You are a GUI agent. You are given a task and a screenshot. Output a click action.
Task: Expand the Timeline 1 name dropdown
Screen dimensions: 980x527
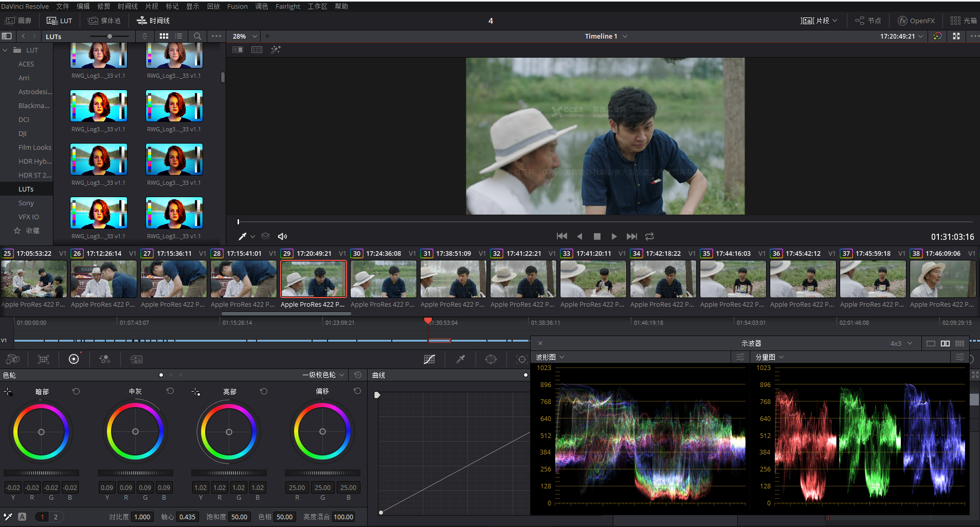click(x=625, y=37)
